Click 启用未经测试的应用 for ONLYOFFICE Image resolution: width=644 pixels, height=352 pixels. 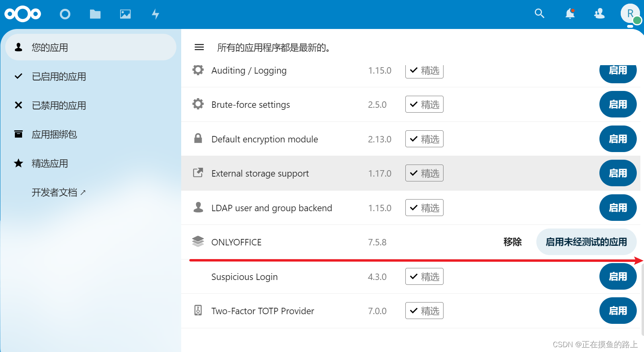click(586, 242)
